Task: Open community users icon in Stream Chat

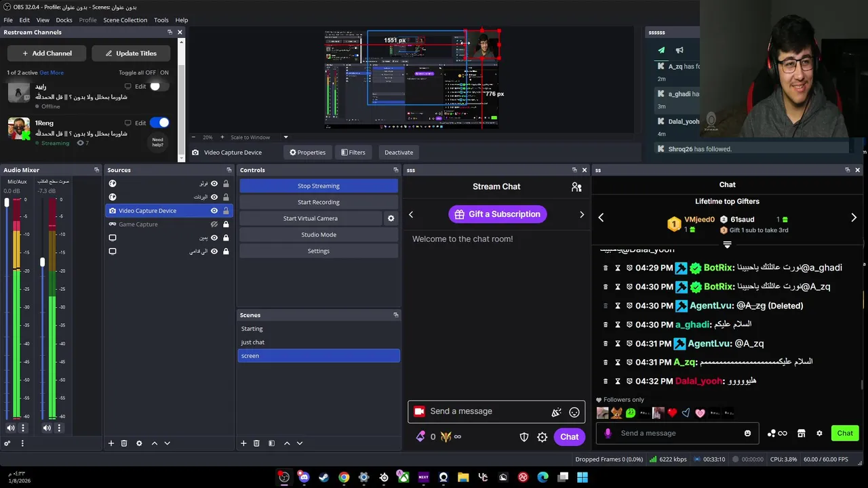Action: 576,187
